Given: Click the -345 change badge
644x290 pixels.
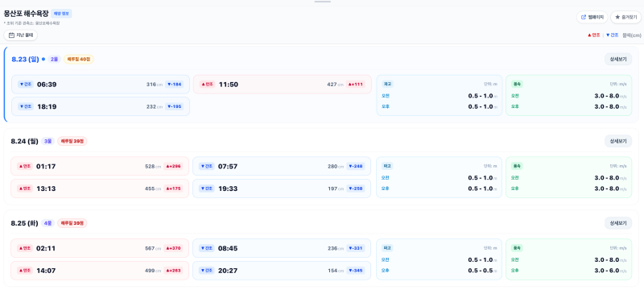Looking at the screenshot, I should 356,271.
